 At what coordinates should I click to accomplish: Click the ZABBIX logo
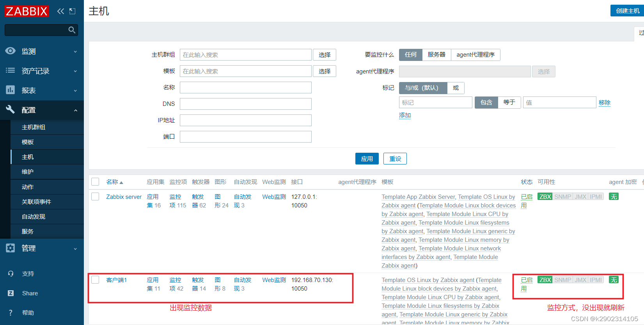[27, 11]
